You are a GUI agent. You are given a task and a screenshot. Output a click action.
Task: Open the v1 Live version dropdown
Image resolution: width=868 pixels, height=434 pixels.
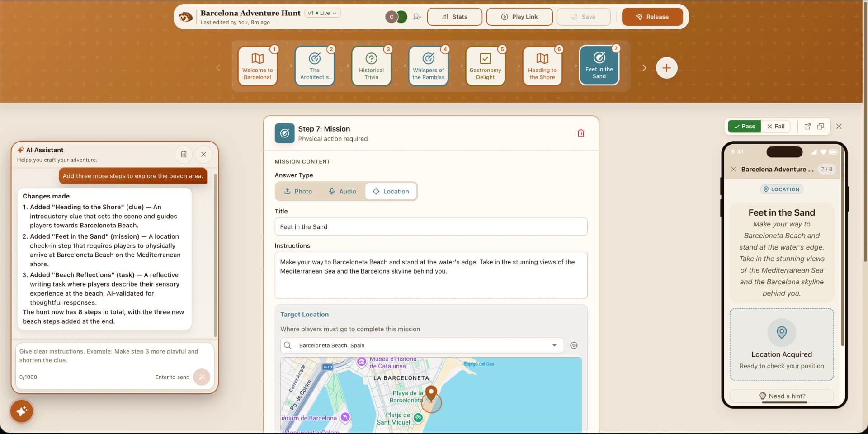tap(322, 13)
